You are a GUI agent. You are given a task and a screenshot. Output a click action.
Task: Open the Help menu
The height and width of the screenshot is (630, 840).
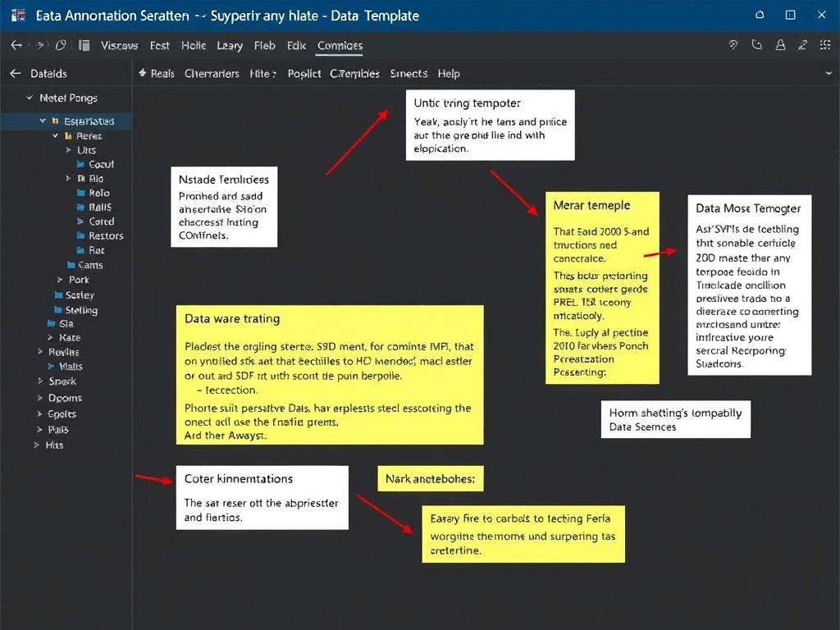pos(449,74)
